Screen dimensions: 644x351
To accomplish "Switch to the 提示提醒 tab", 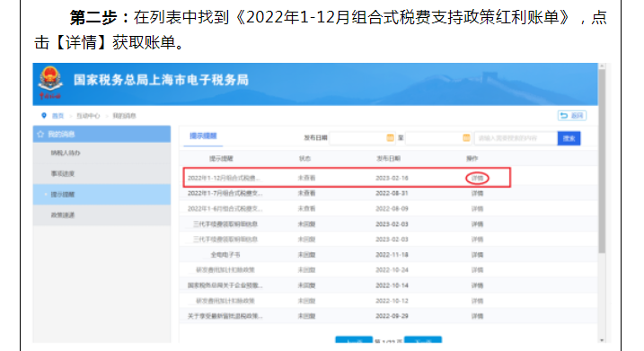I will click(203, 136).
